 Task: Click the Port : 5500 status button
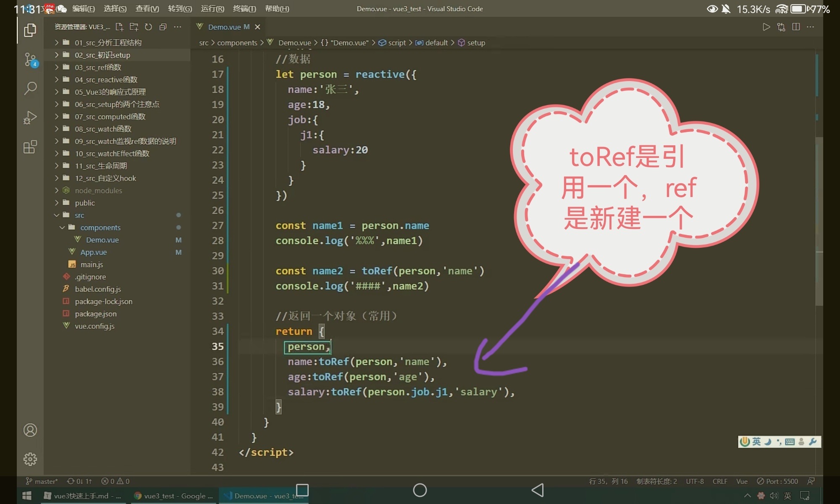coord(777,481)
